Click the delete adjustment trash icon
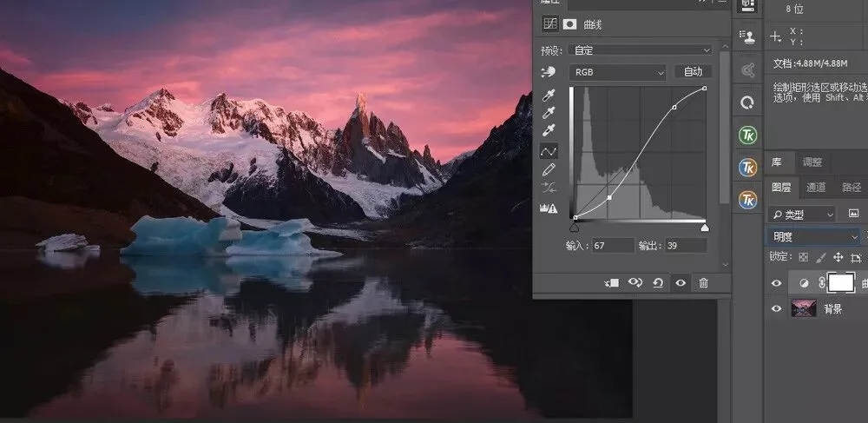This screenshot has width=868, height=423. point(704,283)
